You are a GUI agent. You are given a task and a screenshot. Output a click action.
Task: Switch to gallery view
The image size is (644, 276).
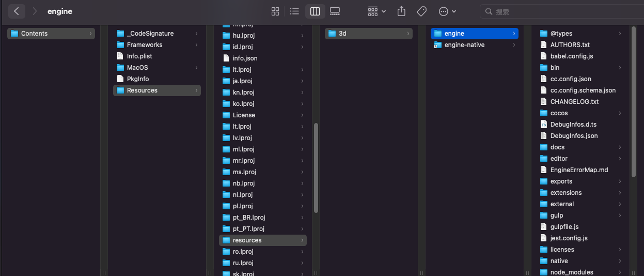click(x=335, y=11)
